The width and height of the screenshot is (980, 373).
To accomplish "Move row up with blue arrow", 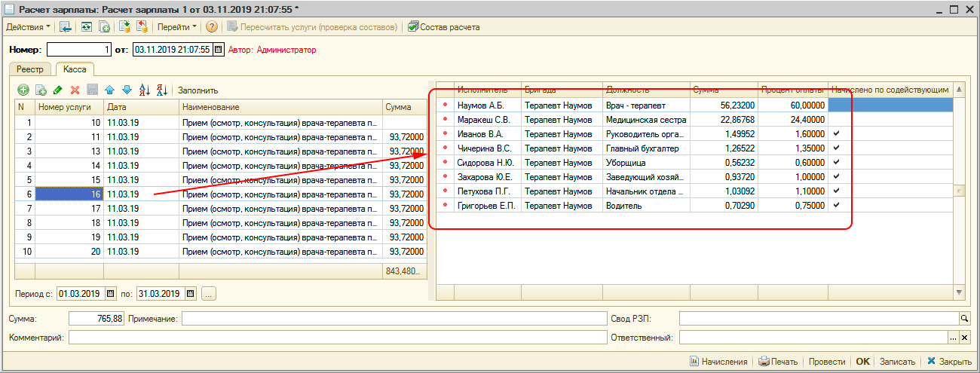I will (110, 90).
